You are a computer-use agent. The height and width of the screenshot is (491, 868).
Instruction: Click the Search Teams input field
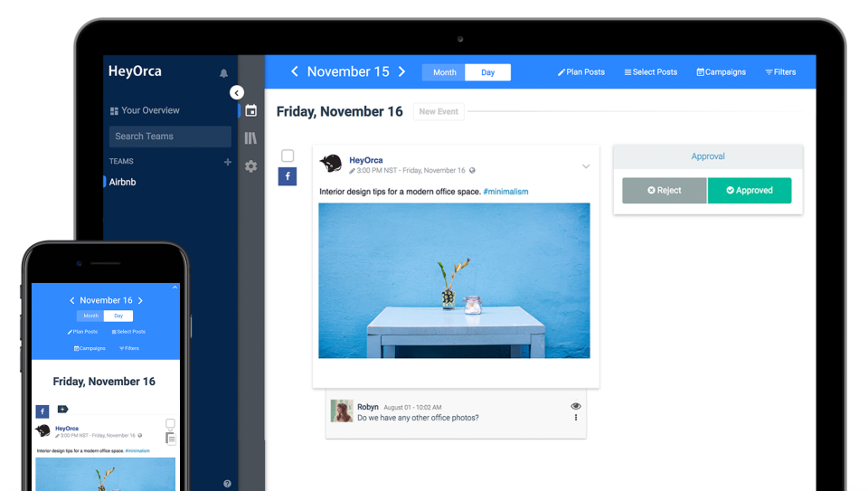pos(170,137)
